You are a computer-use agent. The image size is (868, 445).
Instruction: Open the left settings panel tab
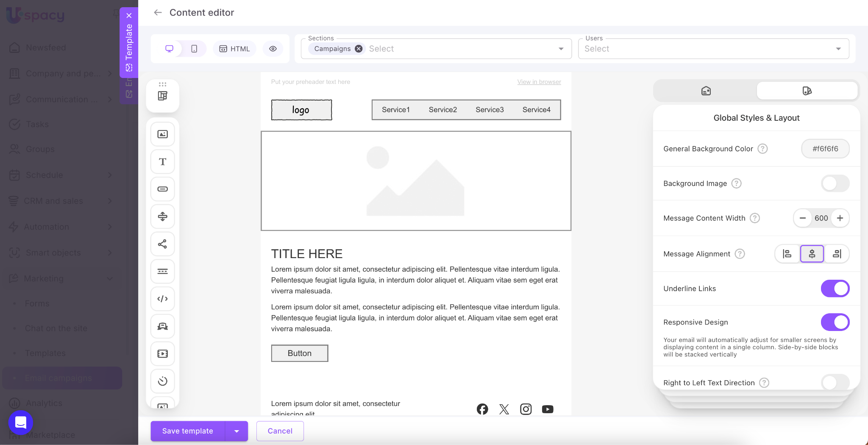(706, 91)
